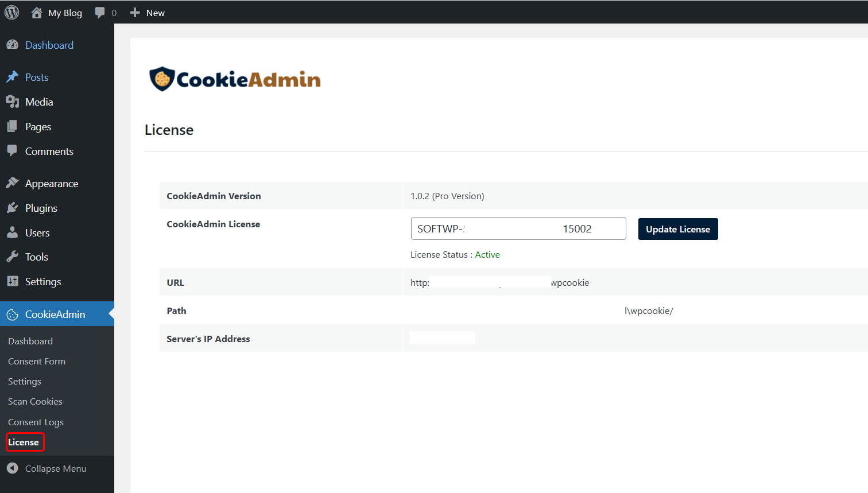
Task: Open CookieAdmin Settings submenu
Action: pos(25,381)
